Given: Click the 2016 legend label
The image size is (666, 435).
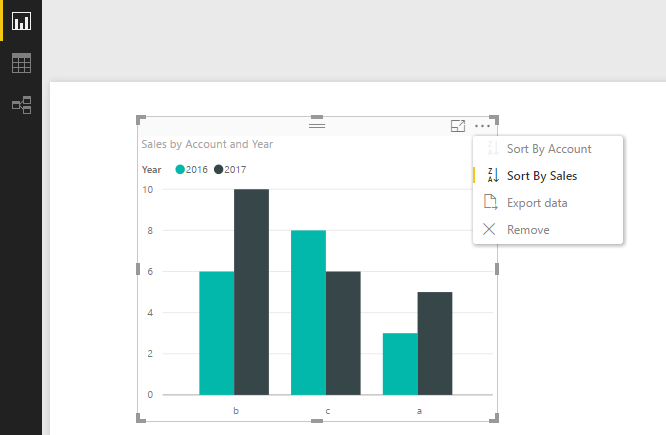Looking at the screenshot, I should (x=197, y=169).
